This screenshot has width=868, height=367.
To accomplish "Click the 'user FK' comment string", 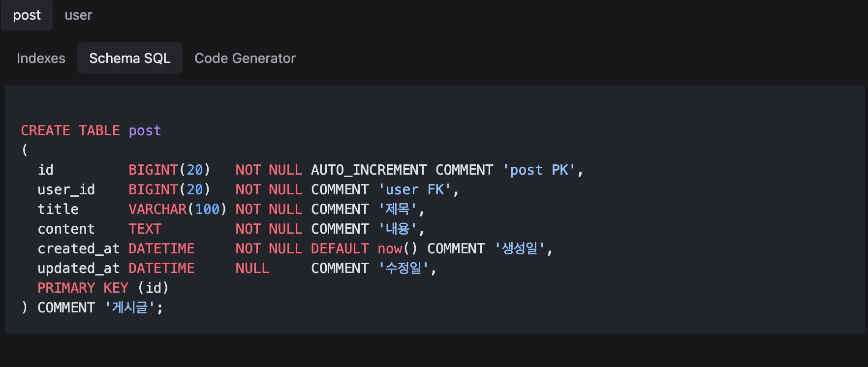I will [x=414, y=189].
